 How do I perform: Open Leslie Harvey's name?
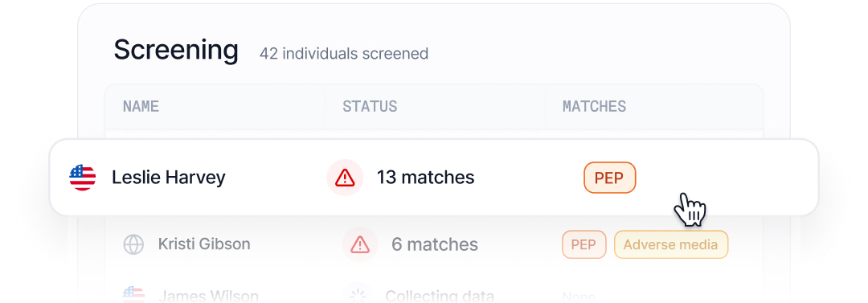tap(169, 178)
